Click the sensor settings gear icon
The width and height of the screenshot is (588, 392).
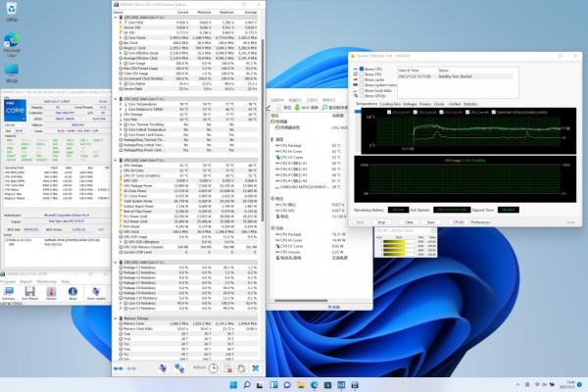240,367
